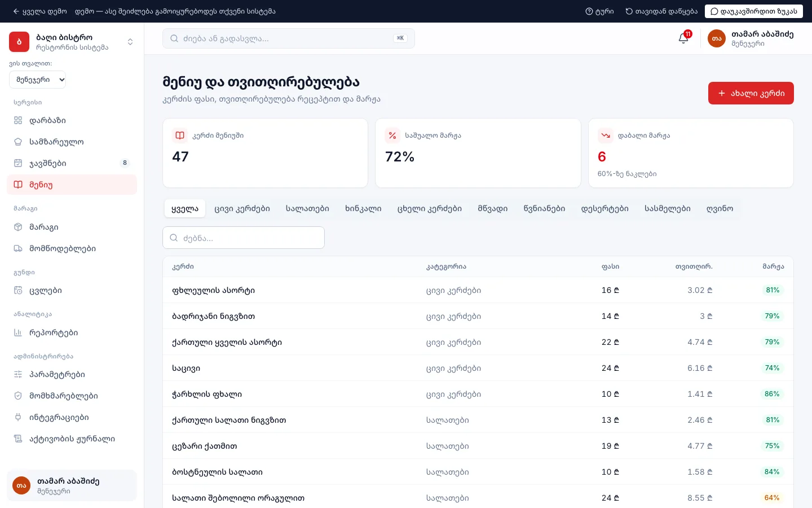Open the თამარ აბაშიძე user menu in header
This screenshot has height=508, width=812.
coord(751,38)
